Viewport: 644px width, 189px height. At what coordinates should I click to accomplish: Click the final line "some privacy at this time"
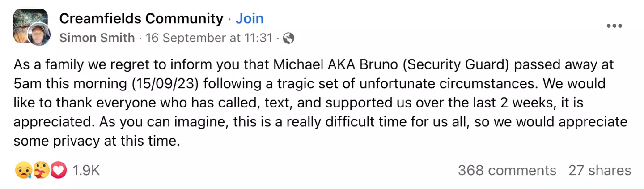click(x=96, y=142)
